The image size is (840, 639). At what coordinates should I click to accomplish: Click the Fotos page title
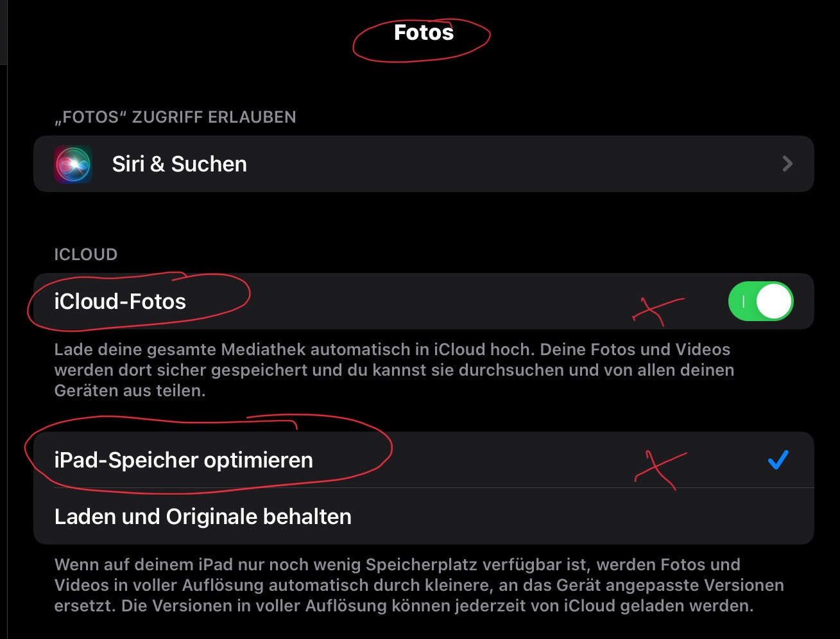[424, 33]
